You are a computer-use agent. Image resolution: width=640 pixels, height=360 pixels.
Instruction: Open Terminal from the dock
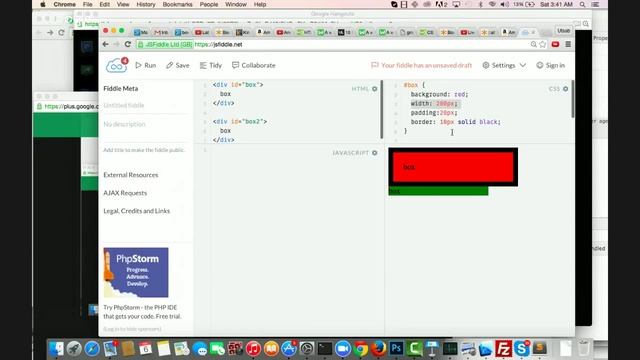point(325,349)
